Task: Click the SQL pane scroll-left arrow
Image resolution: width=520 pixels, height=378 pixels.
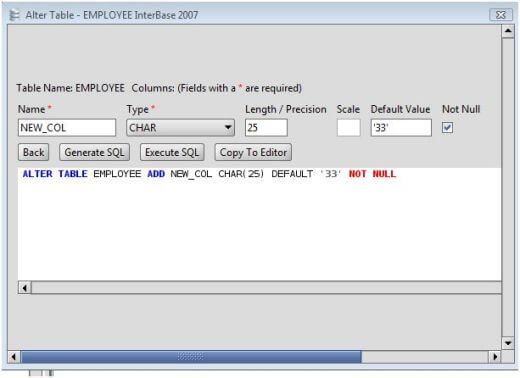Action: (25, 287)
